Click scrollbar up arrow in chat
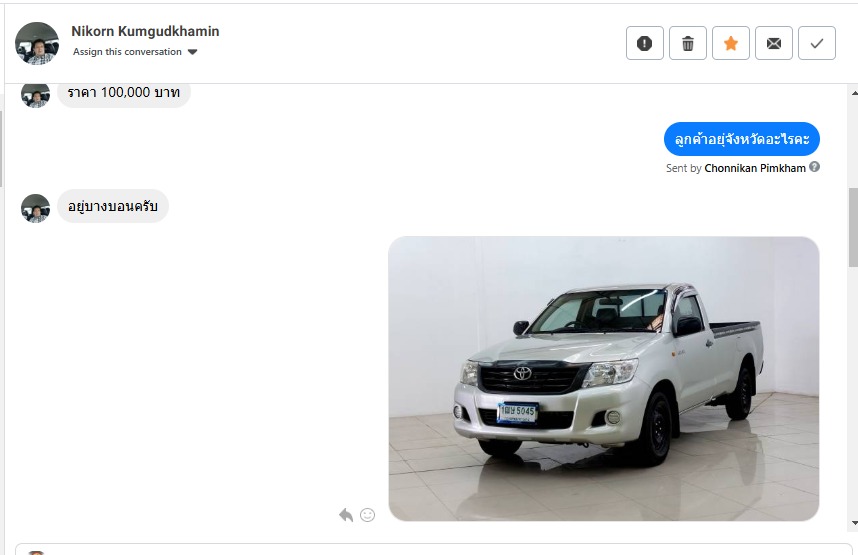Viewport: 858px width, 555px height. [854, 93]
